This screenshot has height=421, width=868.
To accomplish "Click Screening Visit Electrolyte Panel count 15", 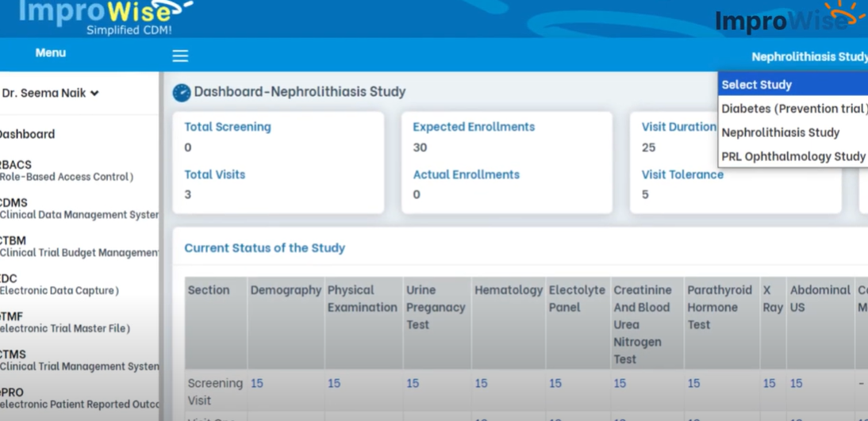I will (x=555, y=384).
